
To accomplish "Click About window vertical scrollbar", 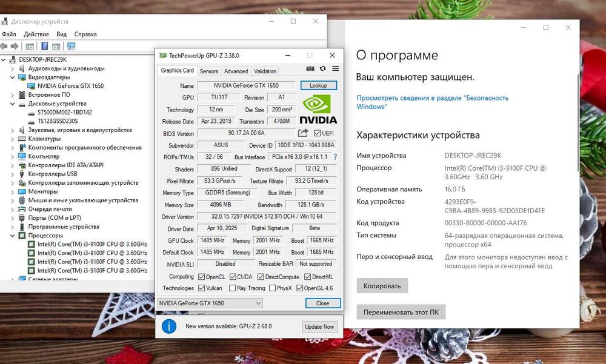I will click(x=578, y=124).
